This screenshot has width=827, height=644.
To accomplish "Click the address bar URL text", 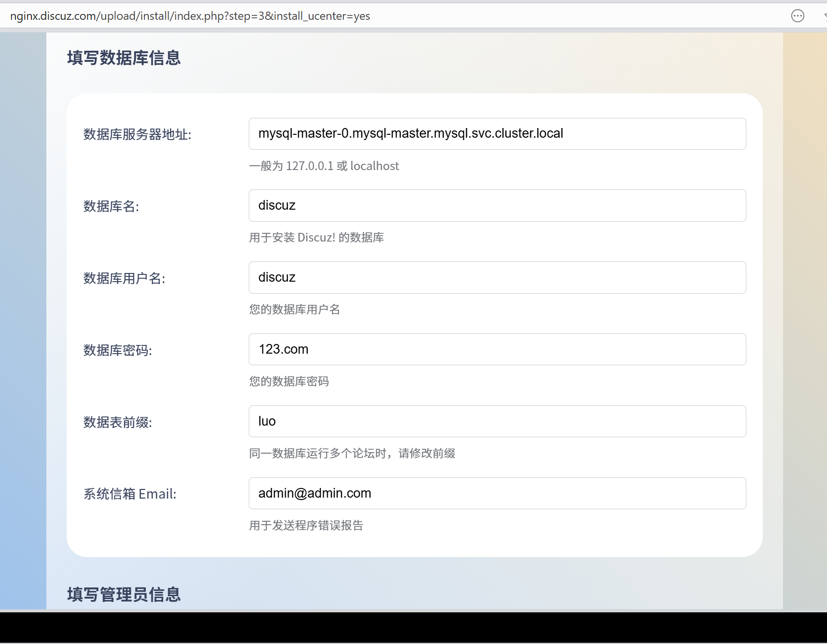I will pyautogui.click(x=190, y=16).
